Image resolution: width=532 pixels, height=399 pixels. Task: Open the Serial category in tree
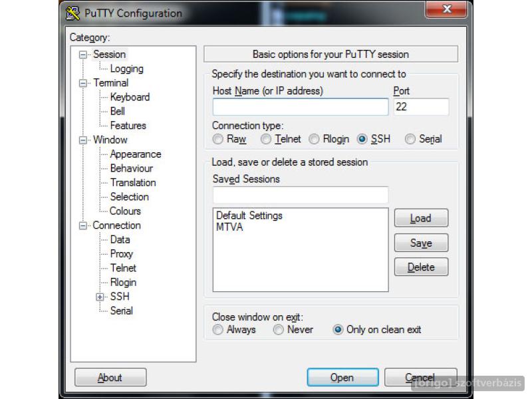(122, 311)
